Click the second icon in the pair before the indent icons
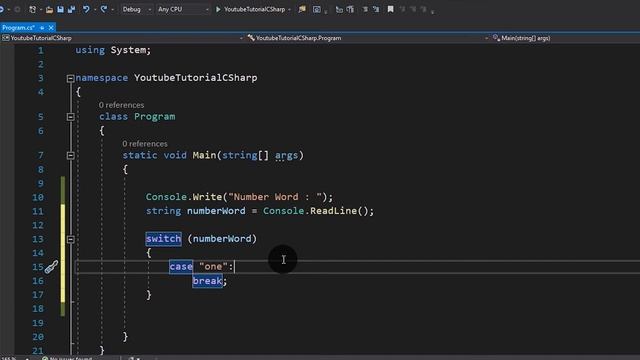This screenshot has width=640, height=360. tap(350, 9)
